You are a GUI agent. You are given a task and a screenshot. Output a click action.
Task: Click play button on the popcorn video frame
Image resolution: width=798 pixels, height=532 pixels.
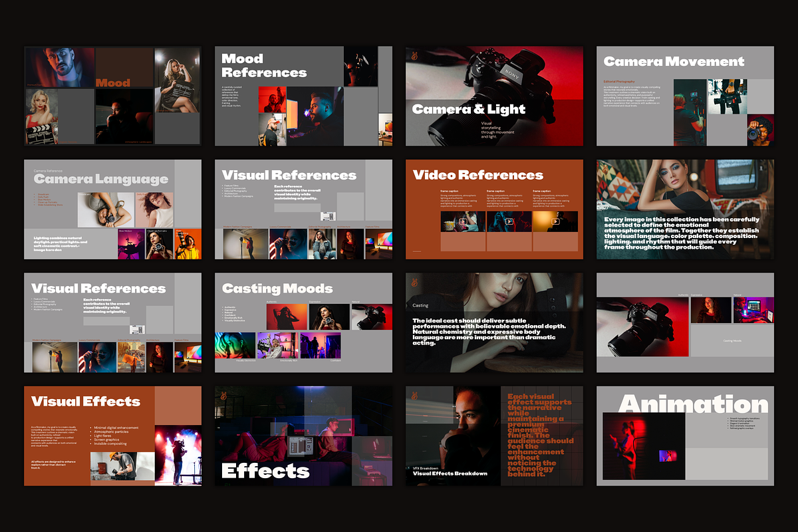(463, 222)
